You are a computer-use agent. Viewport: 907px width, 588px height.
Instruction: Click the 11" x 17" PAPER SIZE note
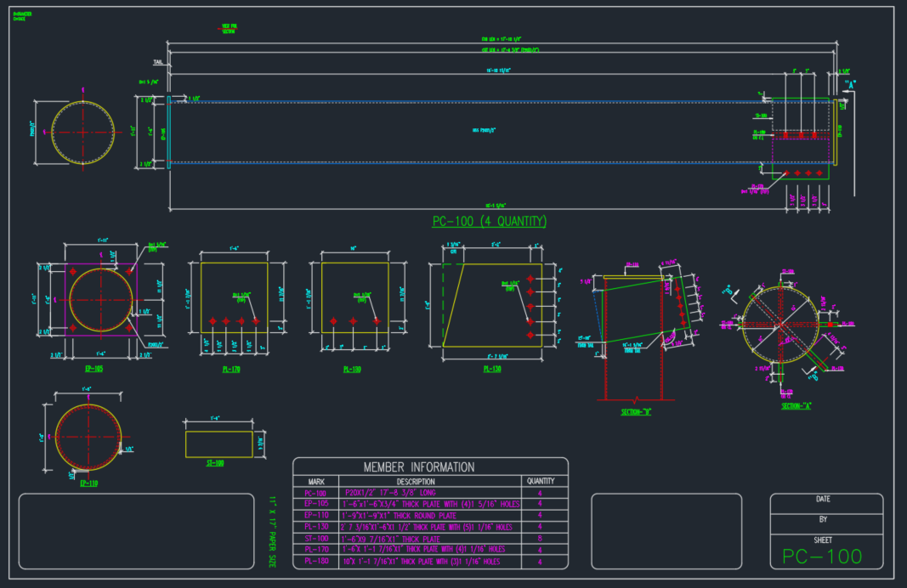coord(272,531)
